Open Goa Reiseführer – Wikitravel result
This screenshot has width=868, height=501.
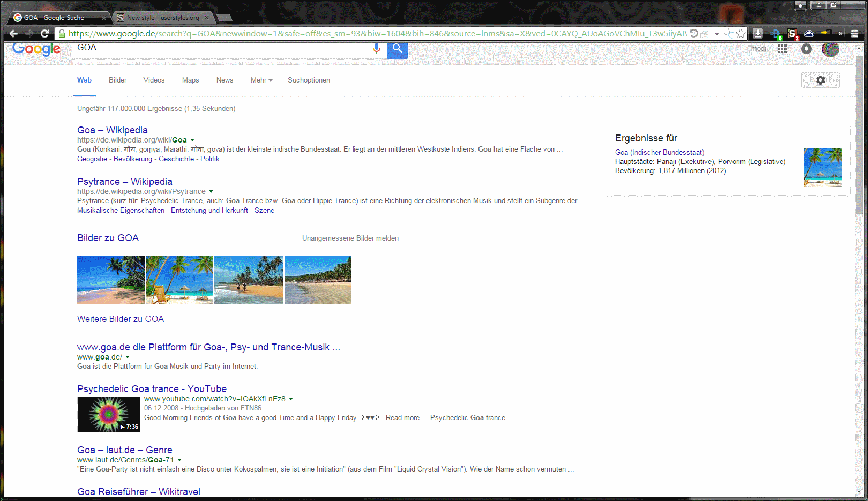(139, 492)
